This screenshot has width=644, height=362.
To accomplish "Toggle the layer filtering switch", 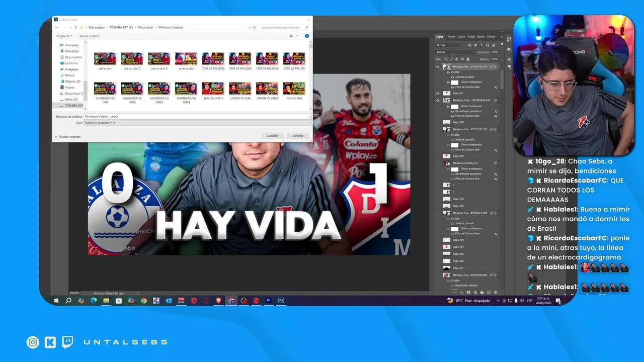I will tap(502, 44).
